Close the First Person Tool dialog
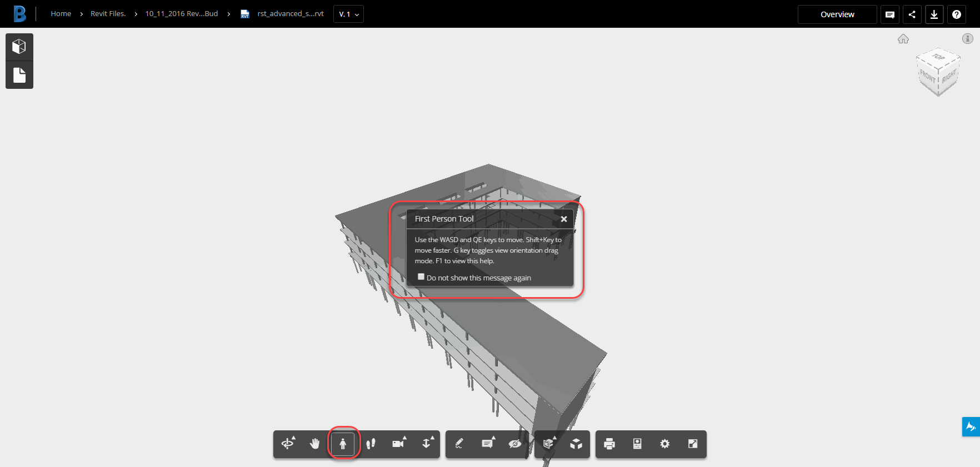This screenshot has height=467, width=980. click(x=564, y=219)
